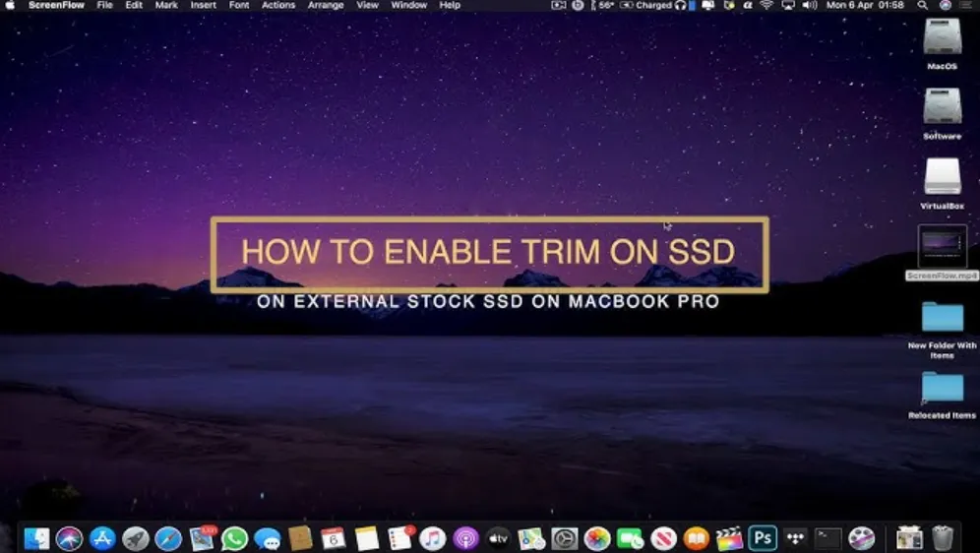
Task: Open headphones icon in menu bar
Action: click(680, 5)
